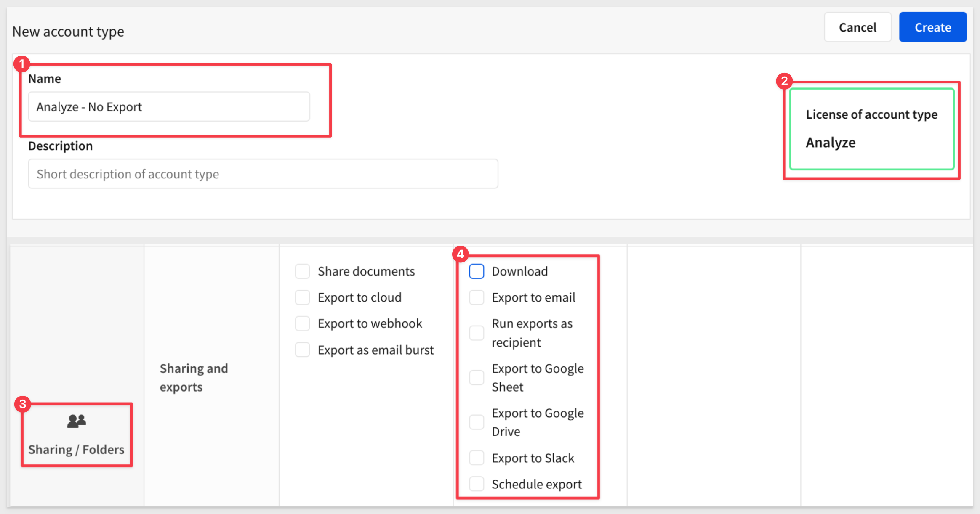Viewport: 980px width, 514px height.
Task: Enable the Share documents checkbox
Action: click(x=302, y=271)
